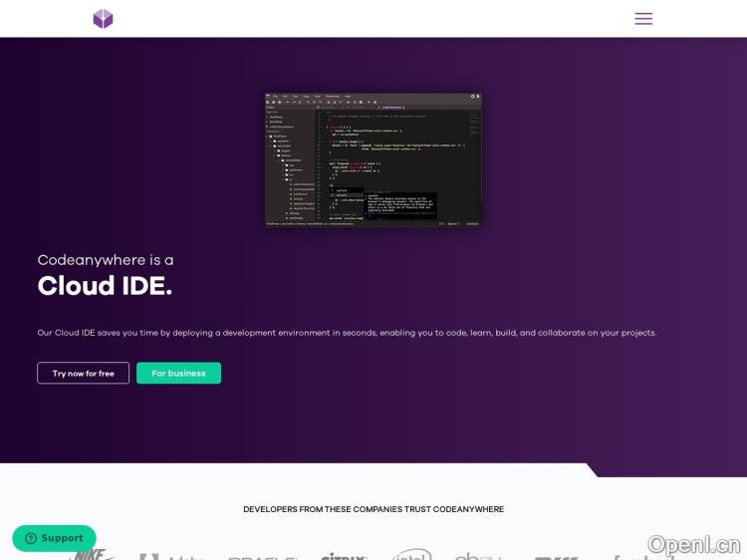Click the Codeanywhere purple cube logo

point(103,19)
